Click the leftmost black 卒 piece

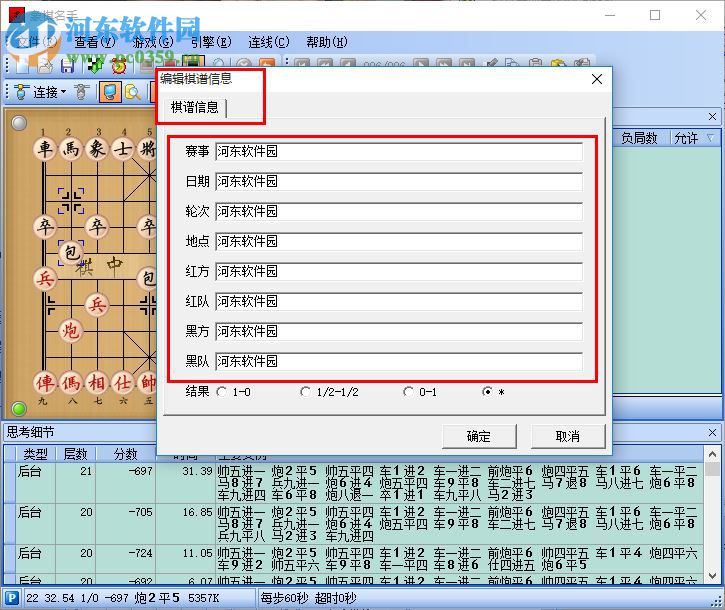click(x=45, y=227)
